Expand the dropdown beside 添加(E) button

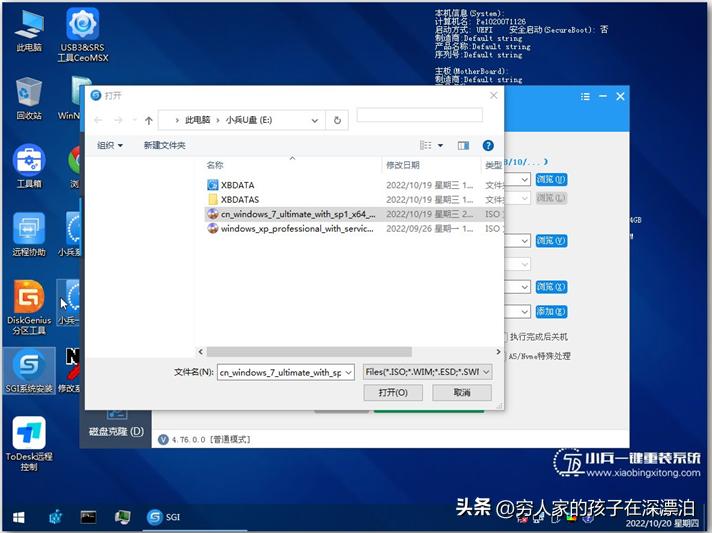coord(524,311)
